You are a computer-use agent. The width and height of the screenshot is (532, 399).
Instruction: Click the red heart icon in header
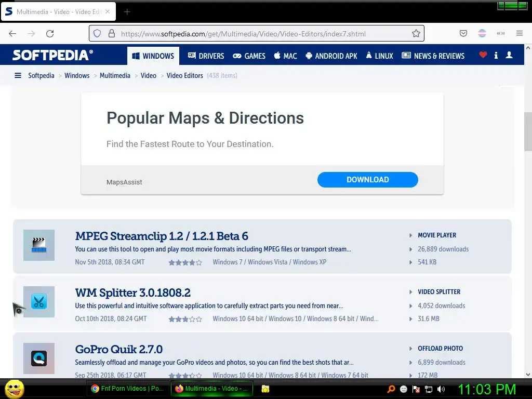point(483,55)
